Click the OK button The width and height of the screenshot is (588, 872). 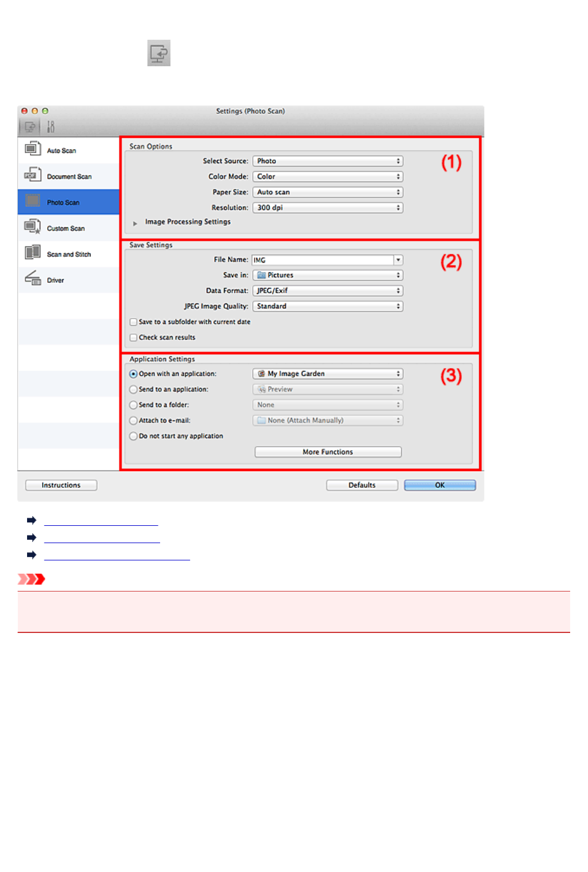point(440,486)
